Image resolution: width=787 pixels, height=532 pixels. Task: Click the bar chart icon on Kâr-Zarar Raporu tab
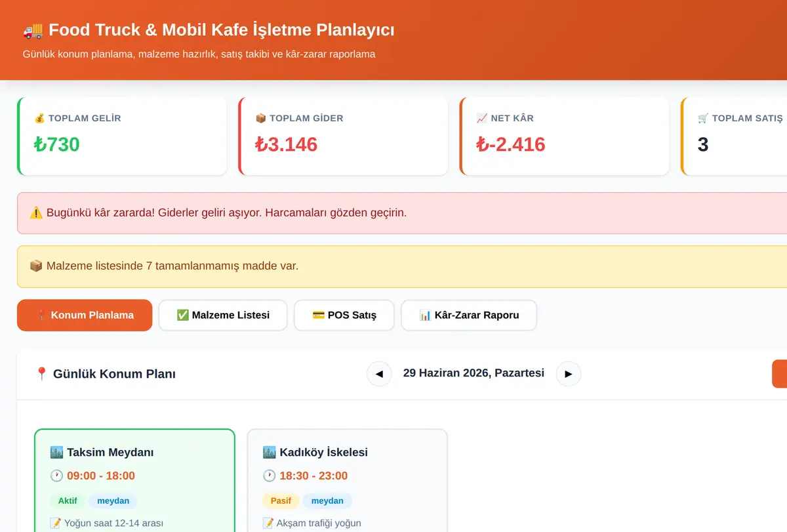pos(426,316)
